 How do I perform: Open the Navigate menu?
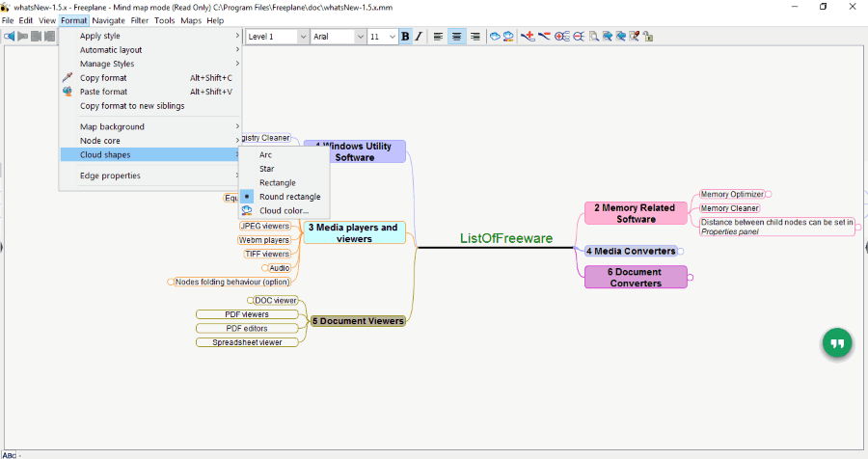pyautogui.click(x=108, y=20)
